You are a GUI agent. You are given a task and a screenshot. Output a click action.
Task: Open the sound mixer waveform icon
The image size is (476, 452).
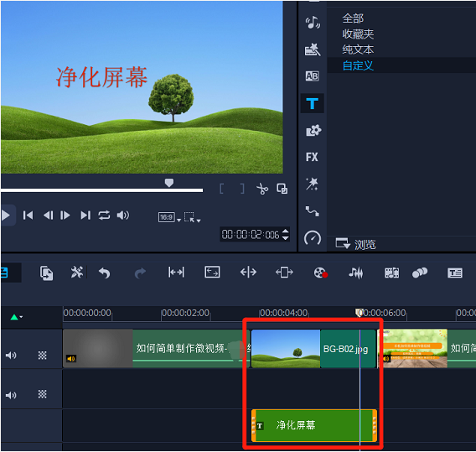click(x=356, y=273)
